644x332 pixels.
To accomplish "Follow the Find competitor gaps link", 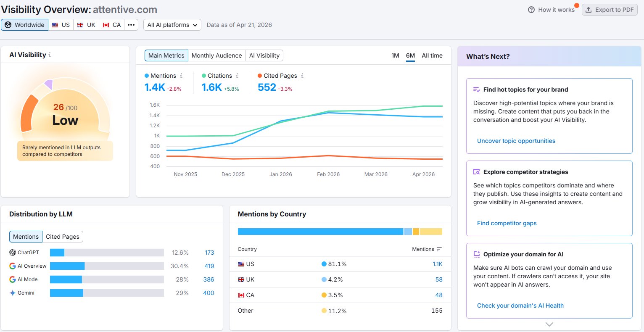I will coord(507,223).
